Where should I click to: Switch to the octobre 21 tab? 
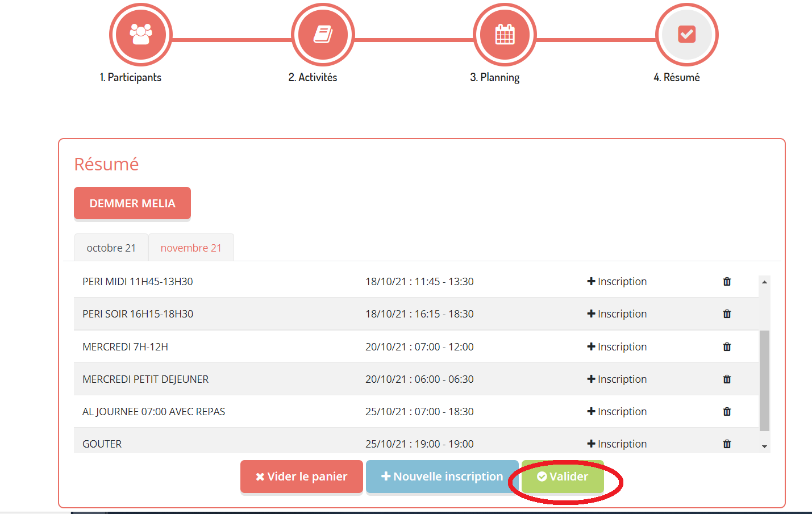[x=111, y=248]
